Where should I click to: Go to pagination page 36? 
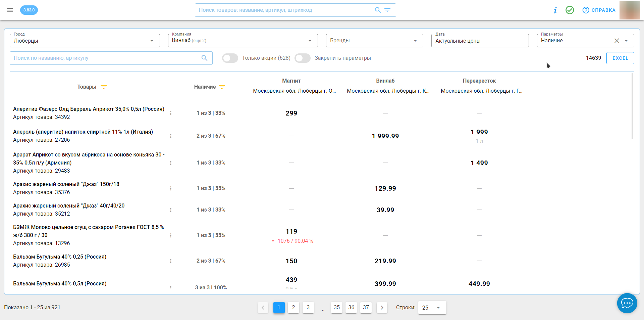point(351,308)
